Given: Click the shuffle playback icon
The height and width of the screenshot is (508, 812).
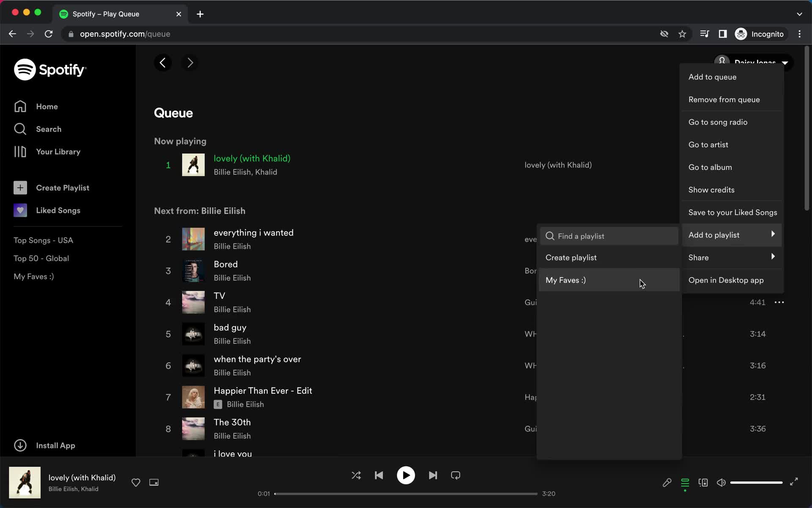Looking at the screenshot, I should point(356,475).
